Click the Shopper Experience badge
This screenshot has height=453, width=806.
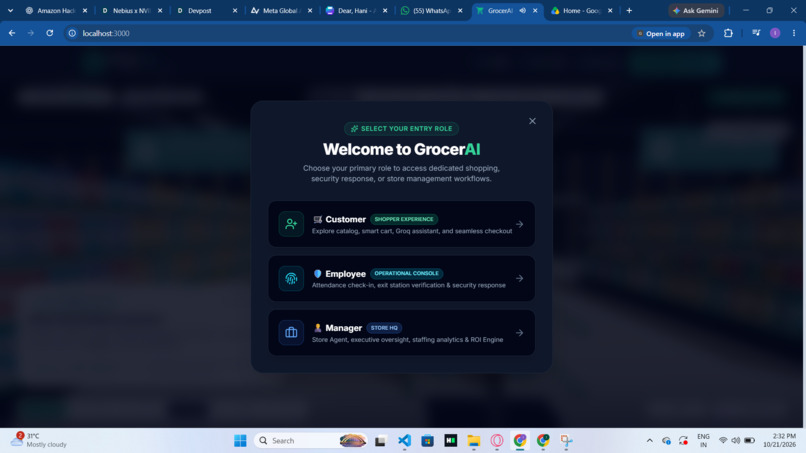pyautogui.click(x=404, y=219)
